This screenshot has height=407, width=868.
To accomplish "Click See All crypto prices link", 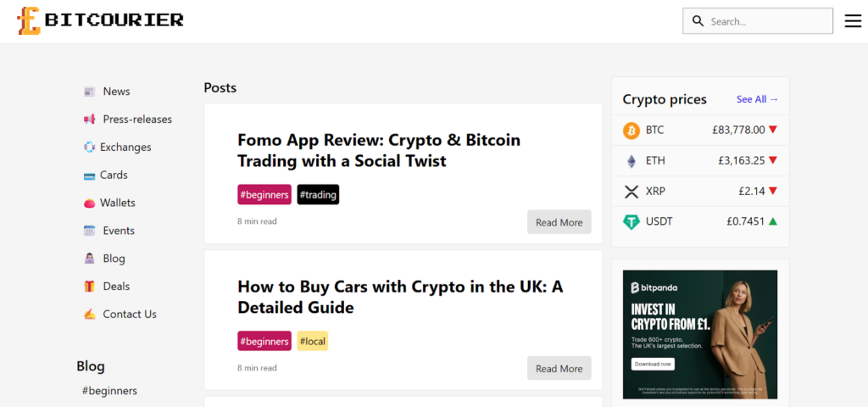I will tap(757, 99).
